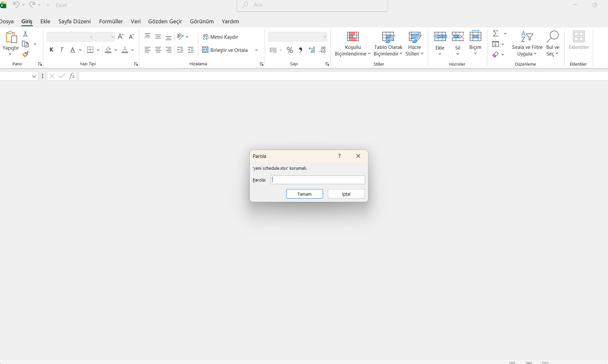
Task: Toggle italic T formatting
Action: [62, 50]
